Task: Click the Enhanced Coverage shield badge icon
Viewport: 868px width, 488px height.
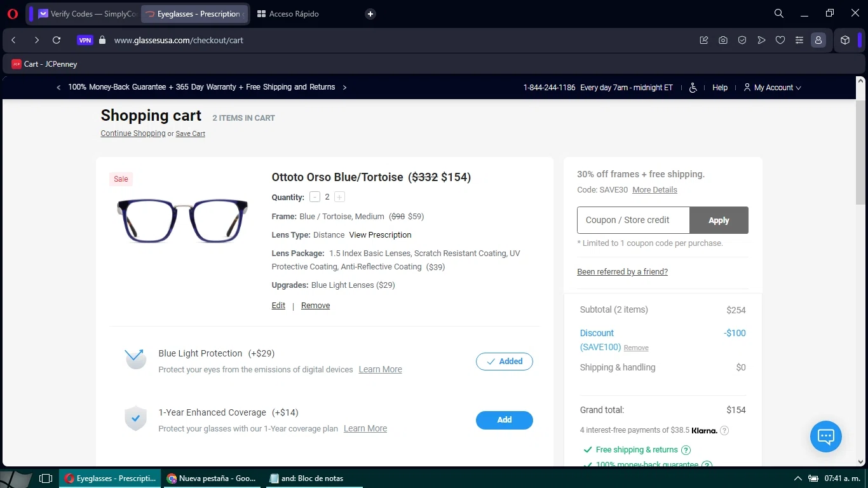Action: point(135,418)
